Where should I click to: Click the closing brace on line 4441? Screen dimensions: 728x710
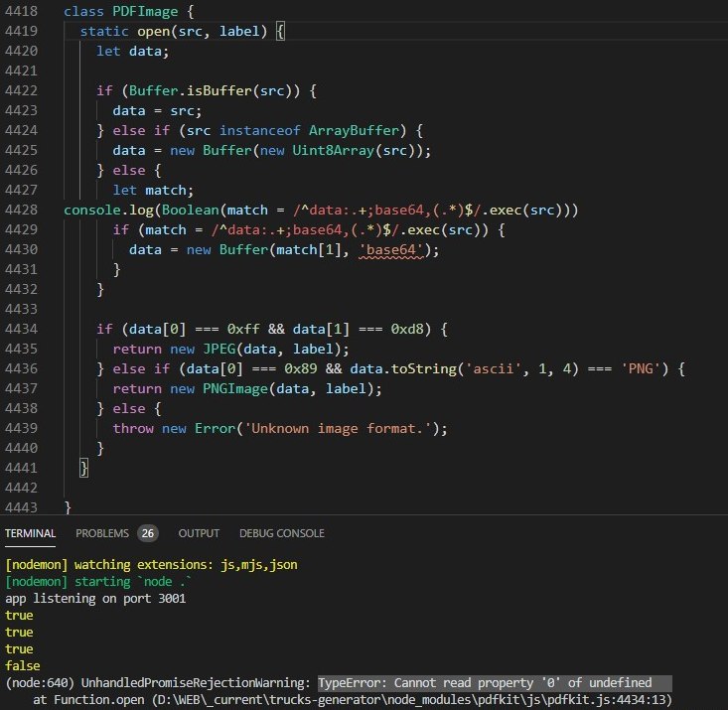coord(84,468)
